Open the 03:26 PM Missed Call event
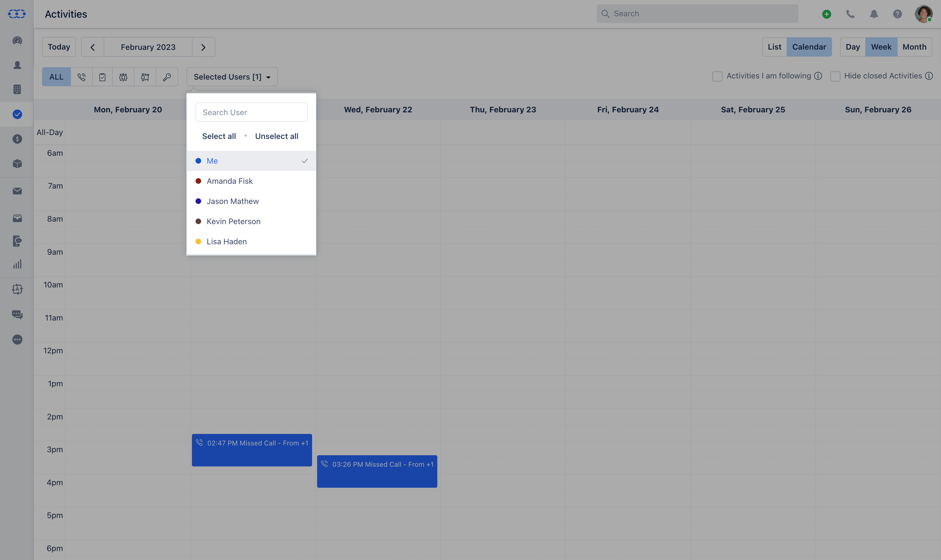The width and height of the screenshot is (941, 560). point(377,471)
